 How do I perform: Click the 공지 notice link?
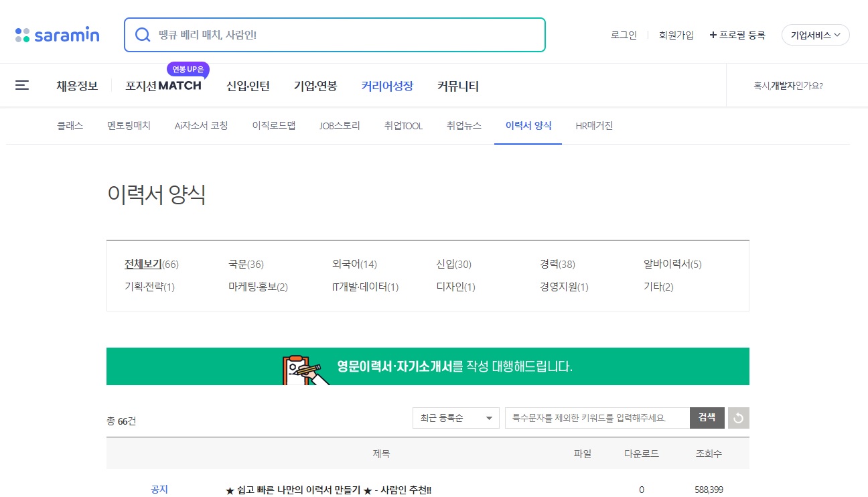159,490
